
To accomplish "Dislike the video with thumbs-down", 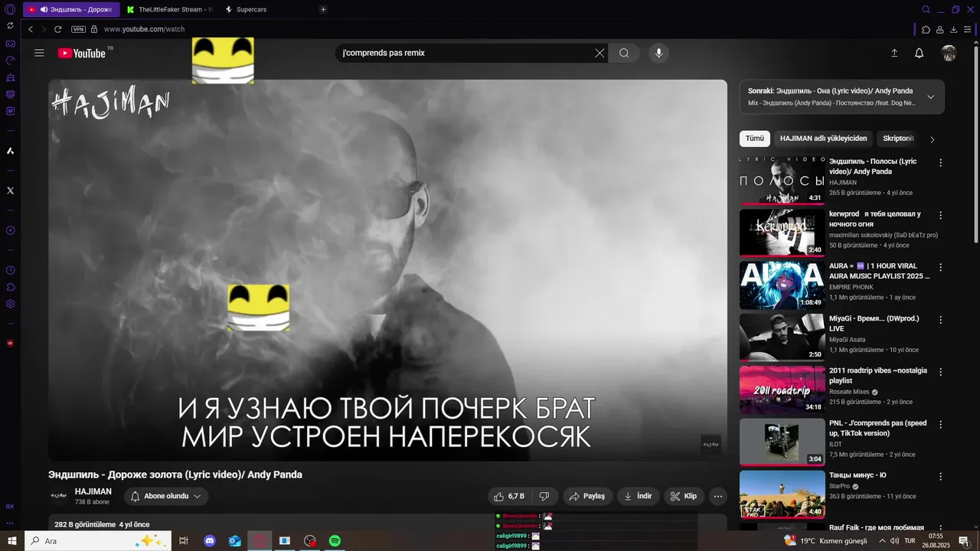I will pyautogui.click(x=544, y=496).
